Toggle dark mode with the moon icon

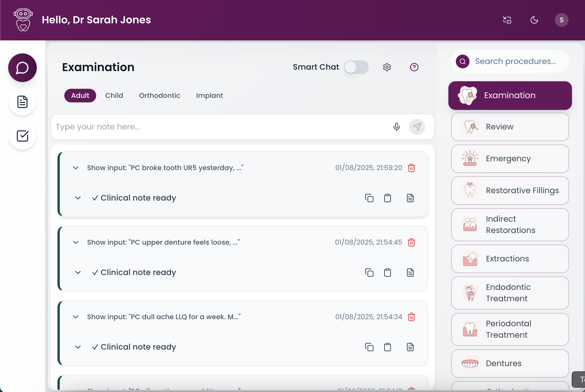534,20
